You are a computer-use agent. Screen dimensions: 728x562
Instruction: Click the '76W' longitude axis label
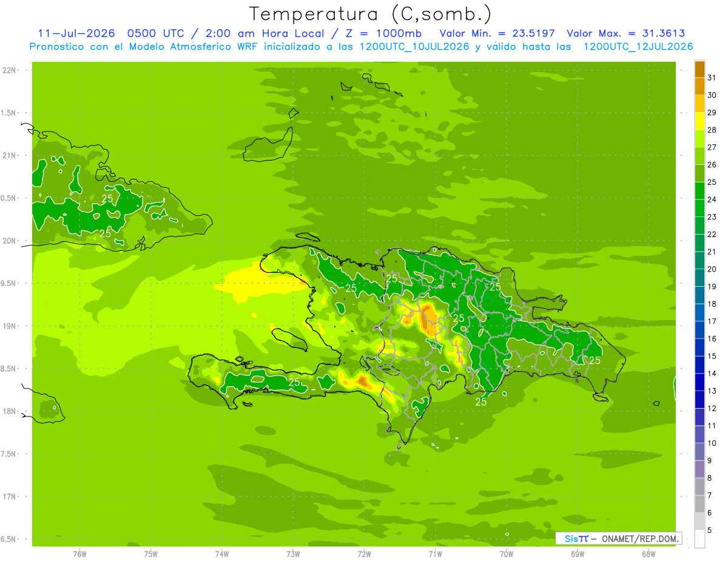coord(79,554)
